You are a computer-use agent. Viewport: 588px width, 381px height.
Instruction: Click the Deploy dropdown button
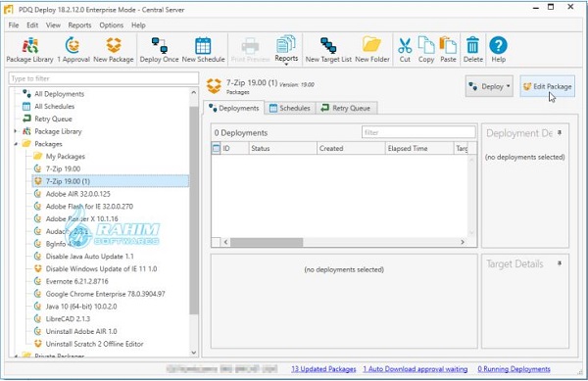pos(489,86)
